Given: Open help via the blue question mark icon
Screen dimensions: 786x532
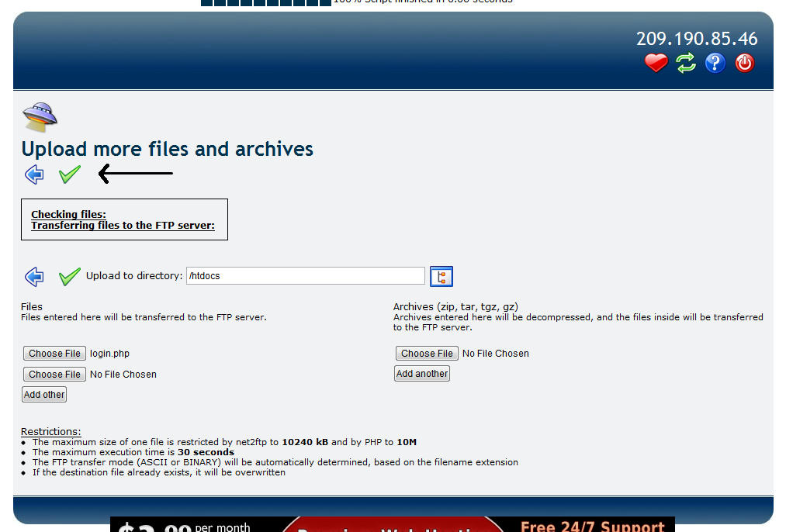Looking at the screenshot, I should point(715,63).
